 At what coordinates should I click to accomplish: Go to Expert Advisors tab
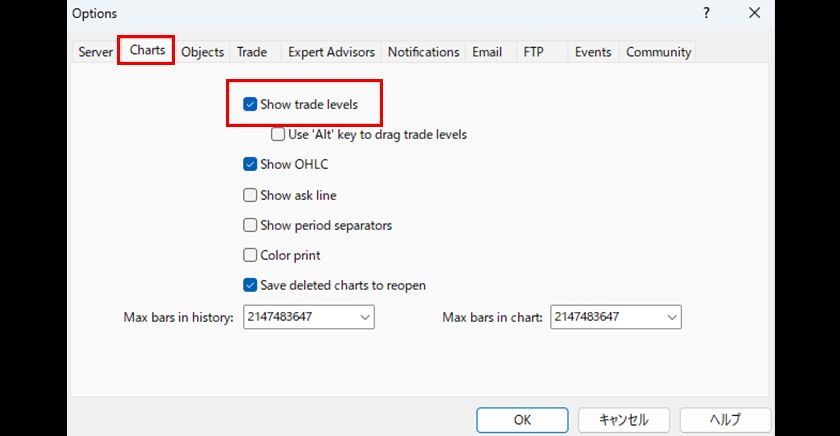pos(331,52)
